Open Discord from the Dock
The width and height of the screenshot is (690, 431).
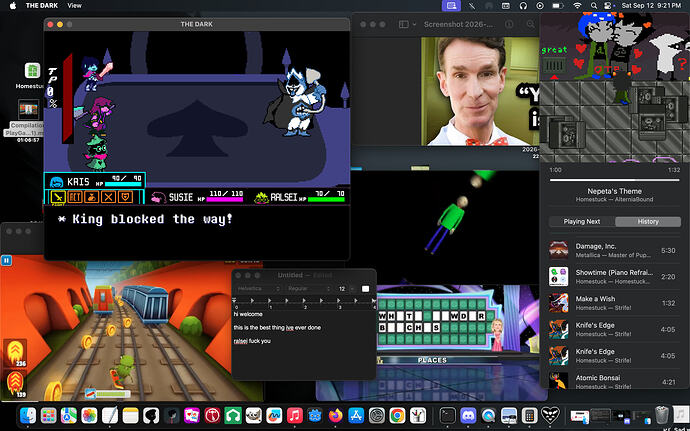[x=468, y=415]
